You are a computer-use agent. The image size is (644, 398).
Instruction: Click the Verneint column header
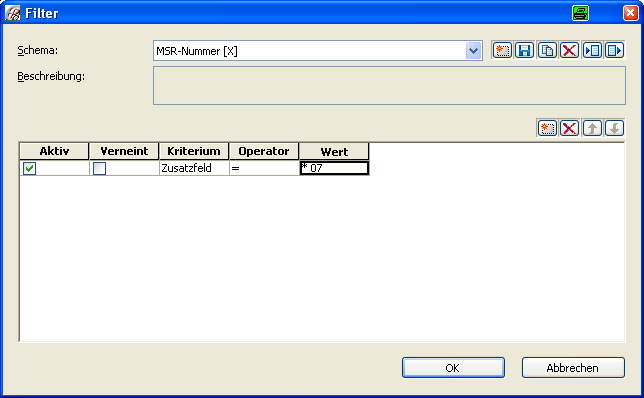(124, 151)
